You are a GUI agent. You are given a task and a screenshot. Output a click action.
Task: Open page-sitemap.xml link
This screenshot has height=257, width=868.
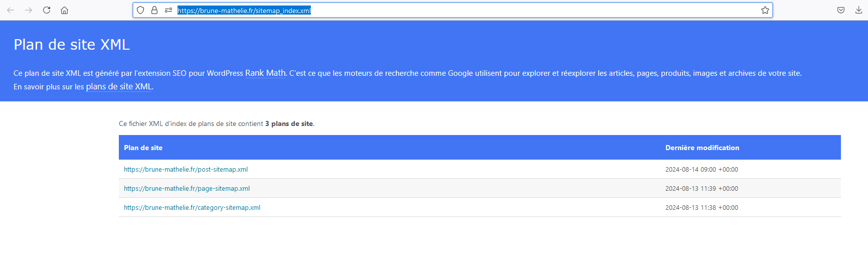coord(187,188)
